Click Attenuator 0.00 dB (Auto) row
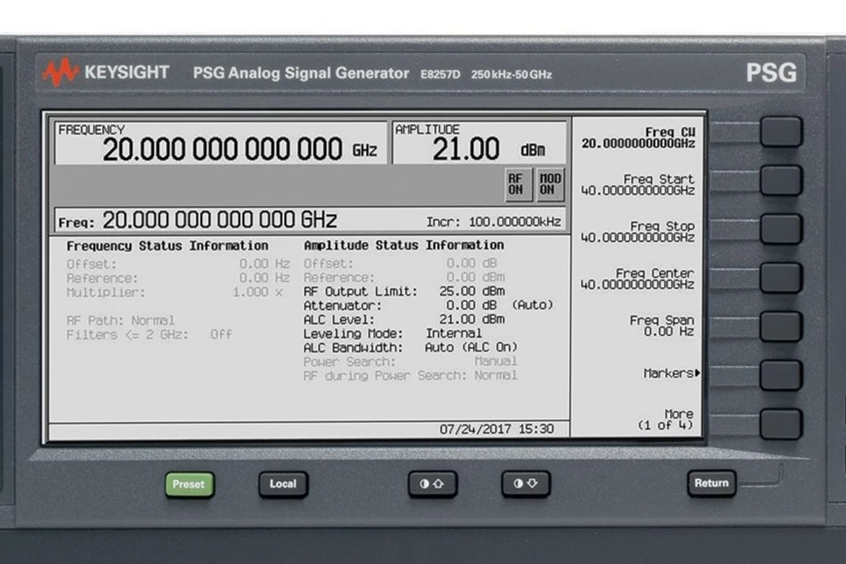This screenshot has height=564, width=846. pyautogui.click(x=428, y=305)
